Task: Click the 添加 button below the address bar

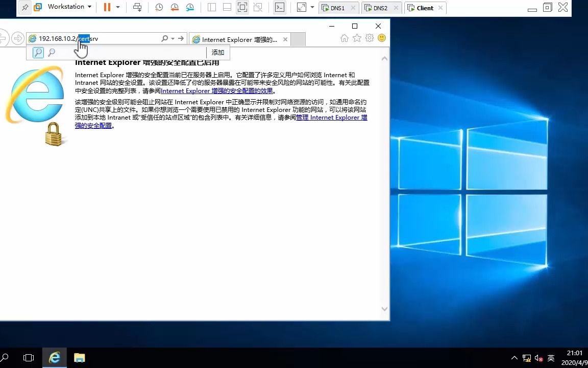Action: [x=217, y=52]
